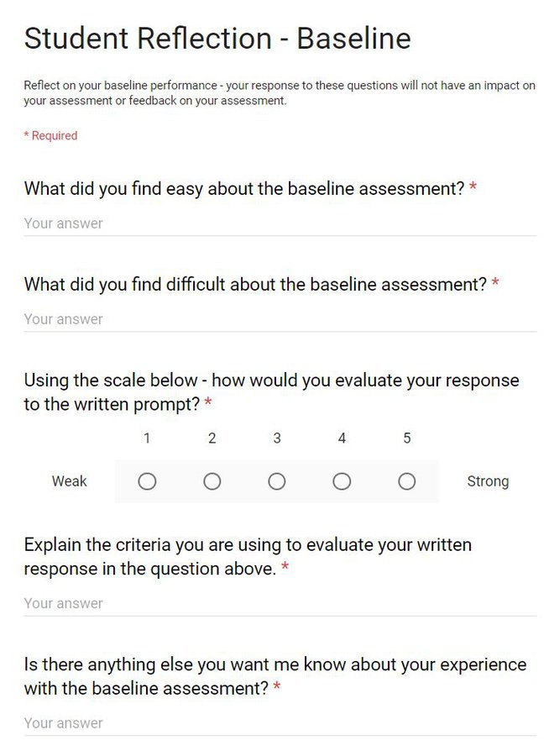
Task: Click the baseline performance description text
Action: pyautogui.click(x=277, y=92)
